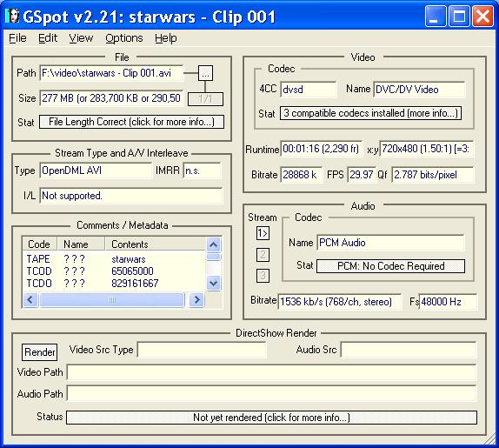Click the codec Name field DVC/DV Video
Screen dimensions: 499x448
[x=419, y=90]
